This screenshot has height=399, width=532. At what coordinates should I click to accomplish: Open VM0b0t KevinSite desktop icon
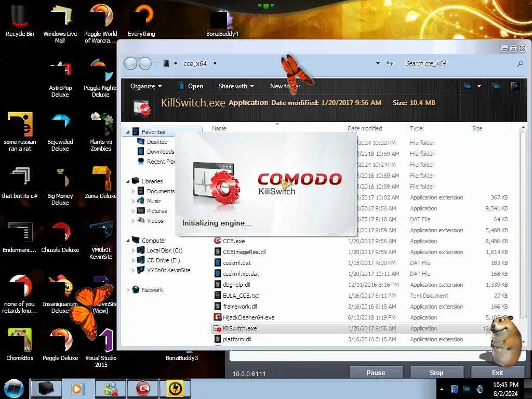pos(100,240)
